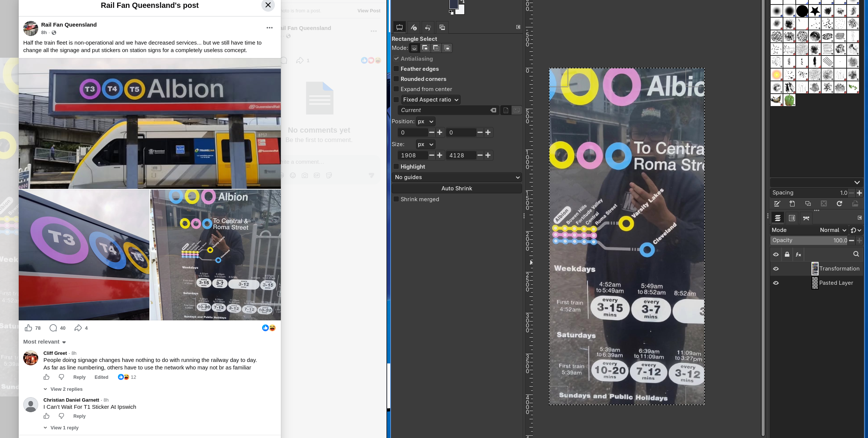Switch to the Images tab in GIMP
Screen dimensions: 868x438
click(442, 27)
